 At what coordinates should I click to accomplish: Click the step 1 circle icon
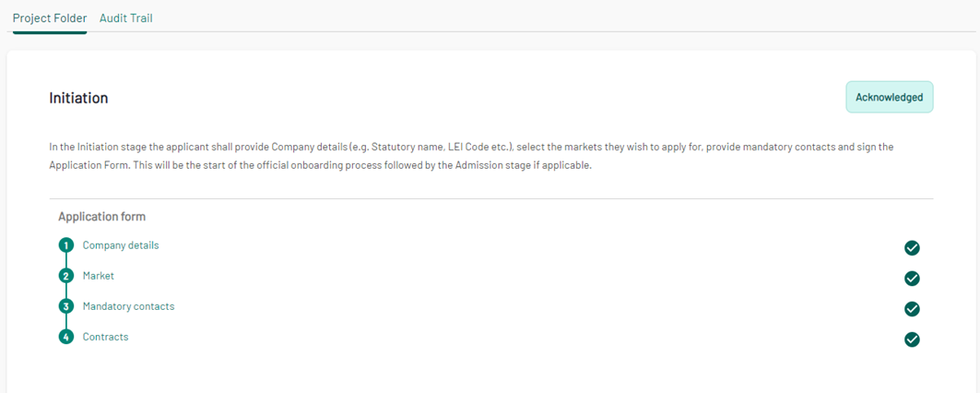tap(65, 245)
